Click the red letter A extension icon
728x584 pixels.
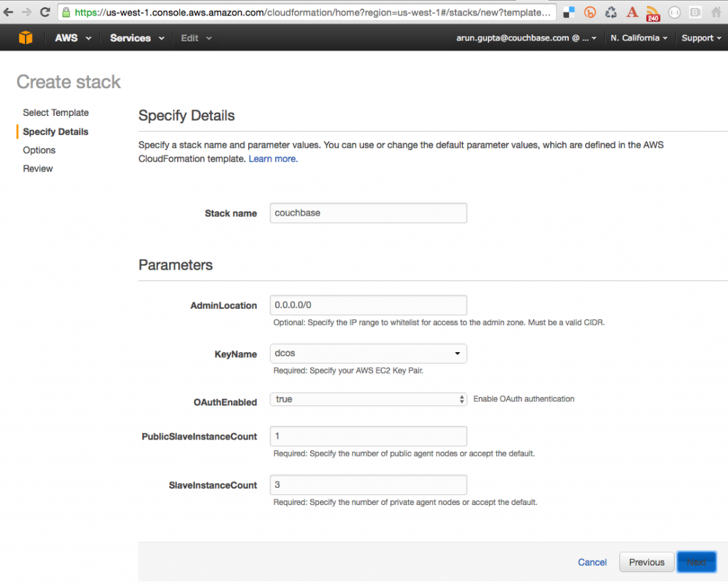(x=632, y=12)
